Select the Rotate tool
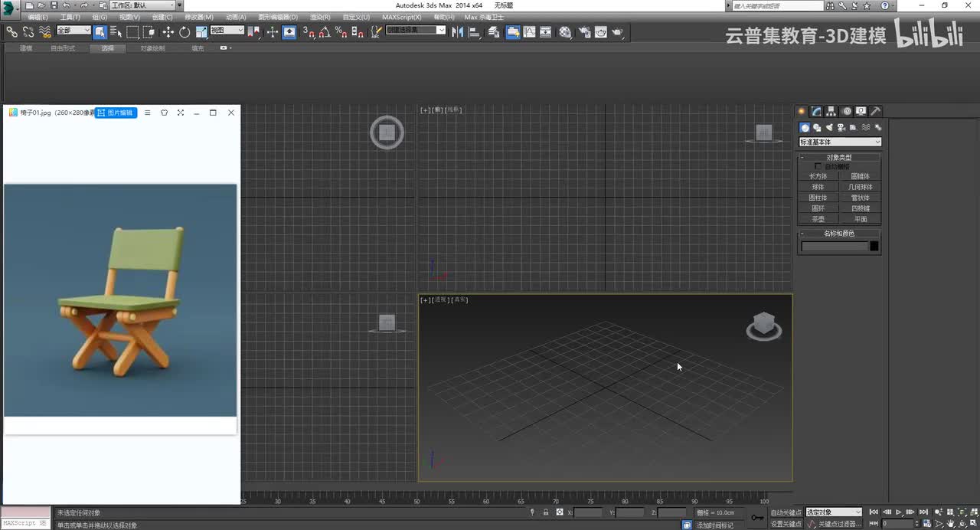 click(185, 32)
